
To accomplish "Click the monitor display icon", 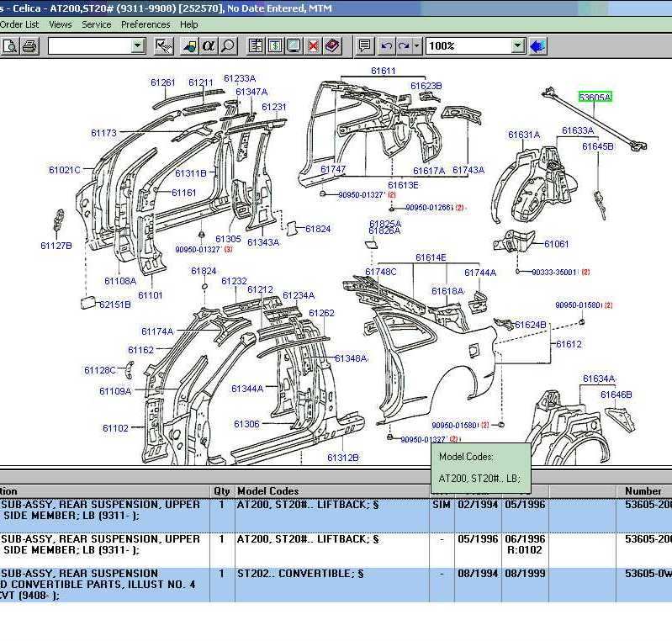I will click(294, 46).
